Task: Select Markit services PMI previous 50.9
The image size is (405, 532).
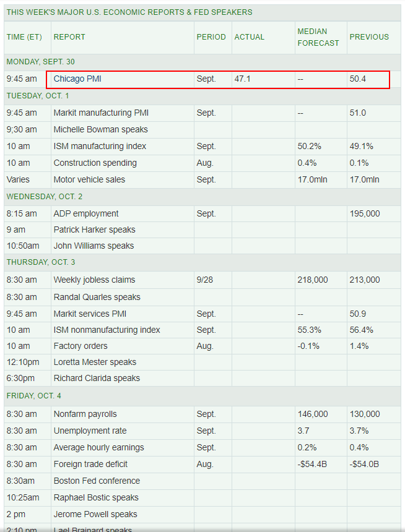Action: click(x=357, y=314)
